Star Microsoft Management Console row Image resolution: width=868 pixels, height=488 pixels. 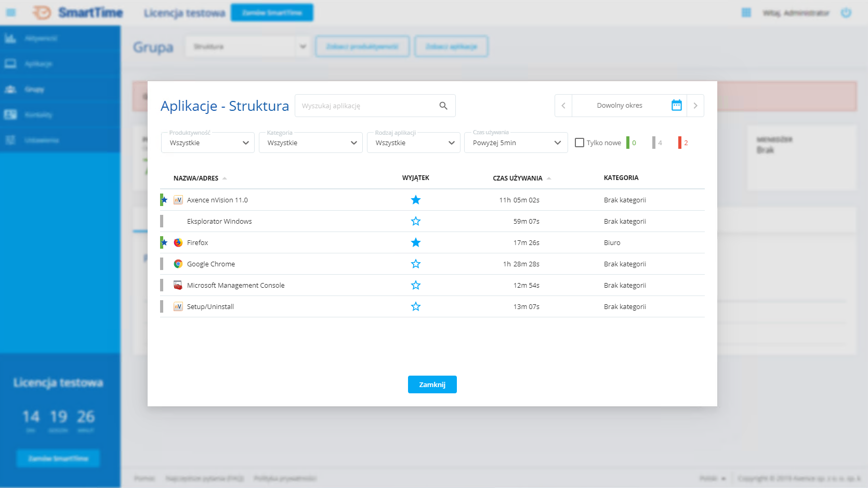click(416, 285)
